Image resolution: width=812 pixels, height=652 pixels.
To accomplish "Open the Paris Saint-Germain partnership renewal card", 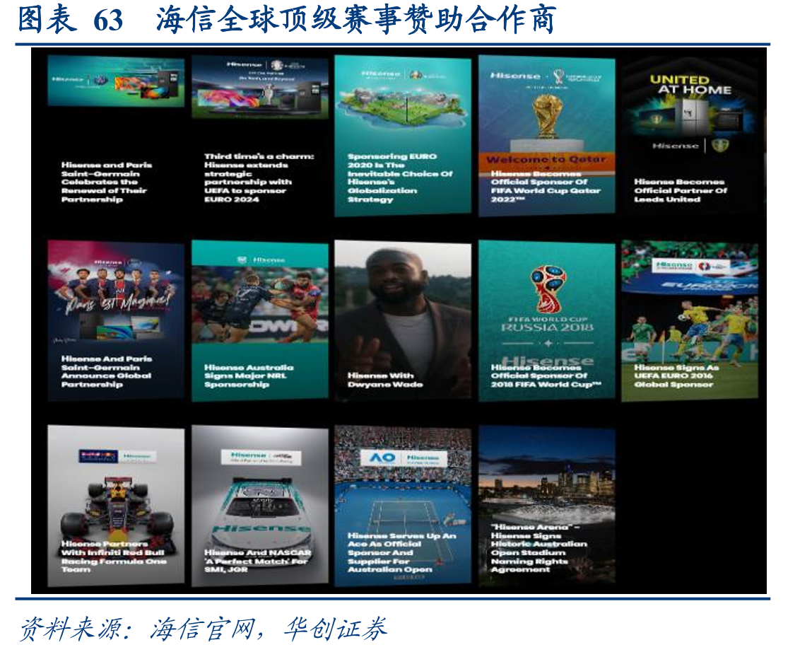I will pyautogui.click(x=115, y=133).
